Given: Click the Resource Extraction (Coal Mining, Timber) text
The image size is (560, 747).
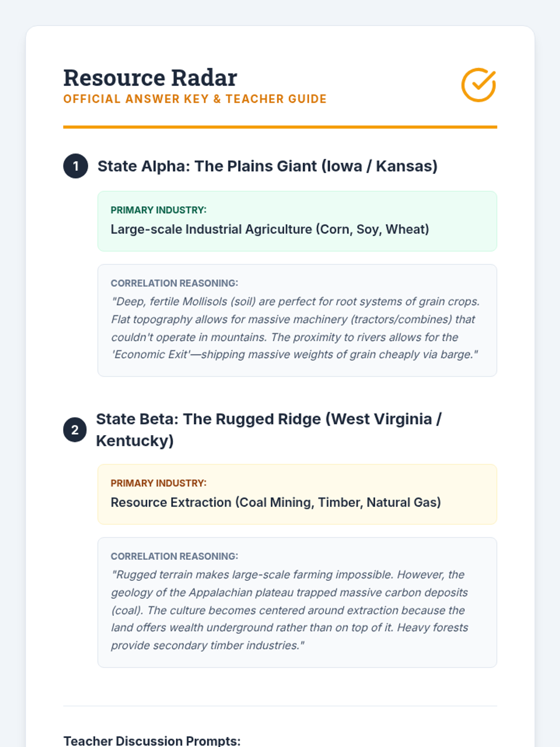Looking at the screenshot, I should 276,502.
